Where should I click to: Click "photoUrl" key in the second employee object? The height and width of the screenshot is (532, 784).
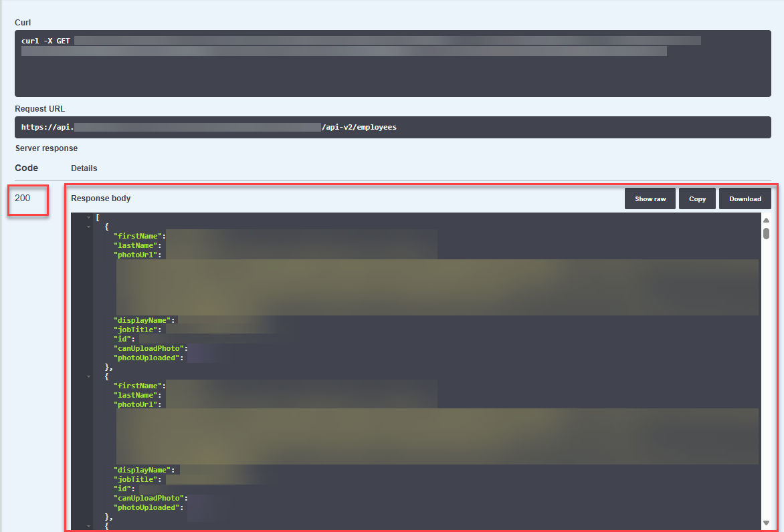tap(136, 404)
